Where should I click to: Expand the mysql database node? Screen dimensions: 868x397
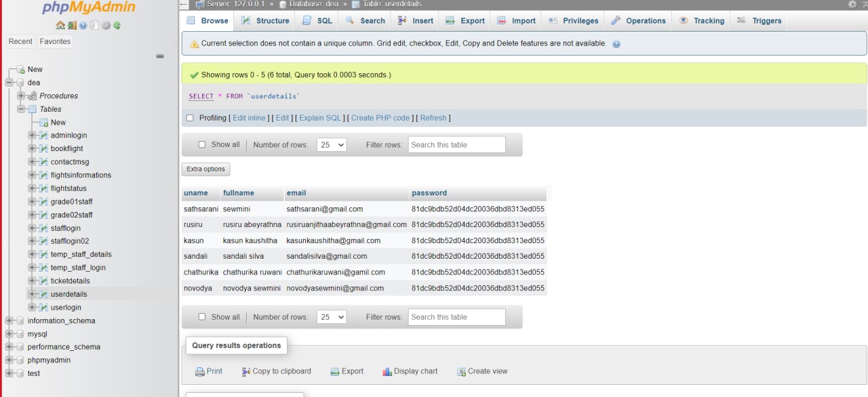click(9, 333)
